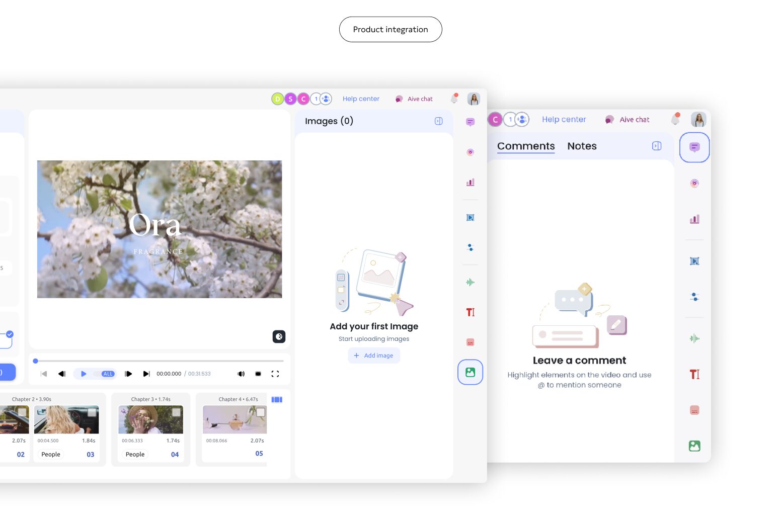This screenshot has height=532, width=781.
Task: Click the Add image button
Action: pyautogui.click(x=374, y=356)
